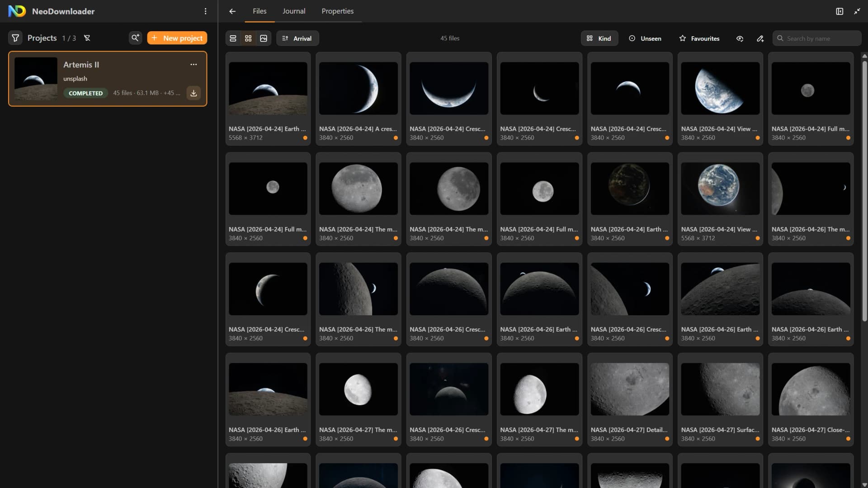
Task: Click the Artemis II download icon
Action: click(193, 93)
